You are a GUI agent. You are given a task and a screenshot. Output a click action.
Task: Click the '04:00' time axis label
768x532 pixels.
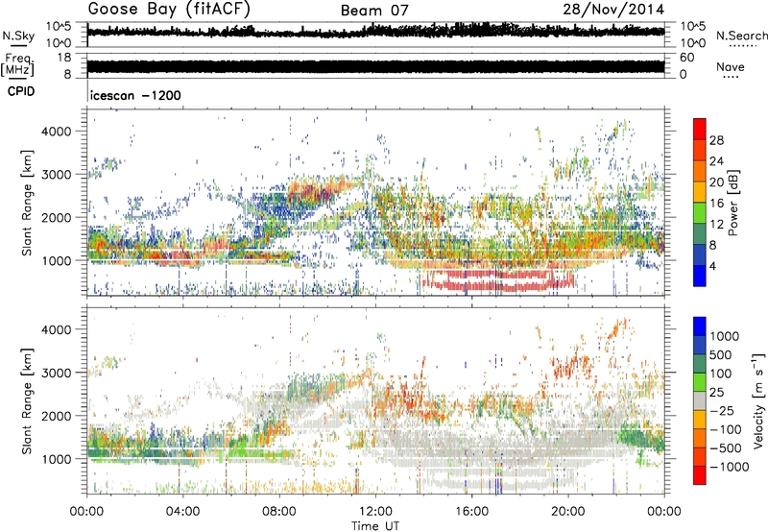click(183, 512)
